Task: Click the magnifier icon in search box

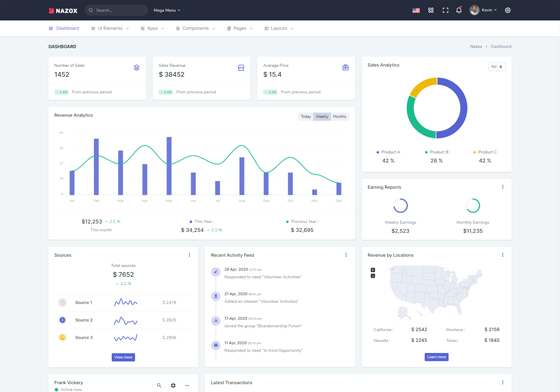Action: click(91, 10)
